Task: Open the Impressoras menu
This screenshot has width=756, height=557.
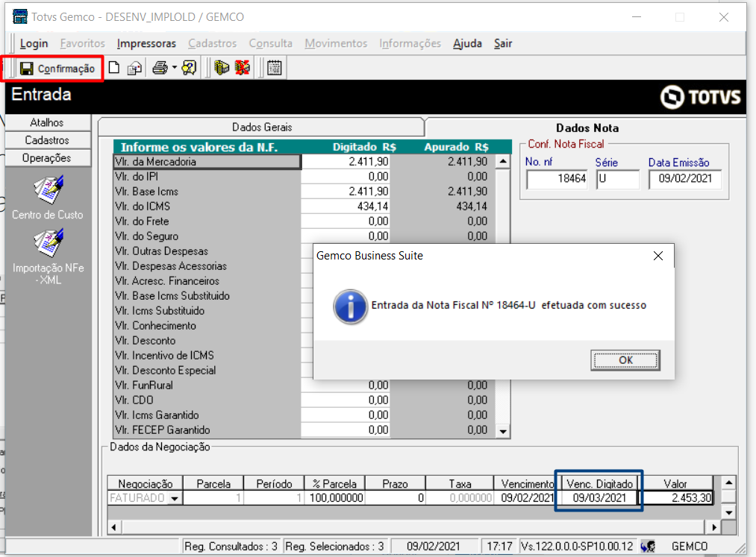Action: point(146,43)
